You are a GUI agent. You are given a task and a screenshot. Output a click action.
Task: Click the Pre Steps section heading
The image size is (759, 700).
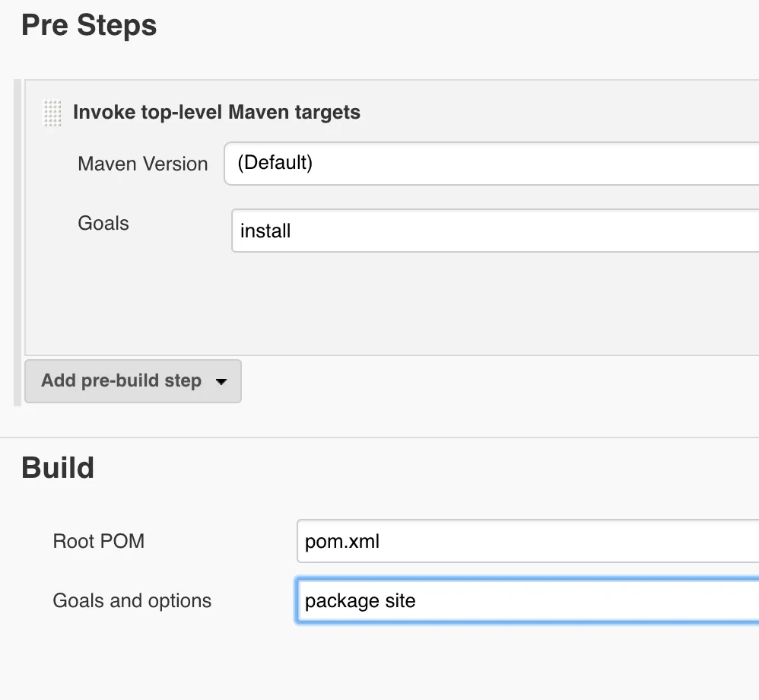(x=89, y=25)
